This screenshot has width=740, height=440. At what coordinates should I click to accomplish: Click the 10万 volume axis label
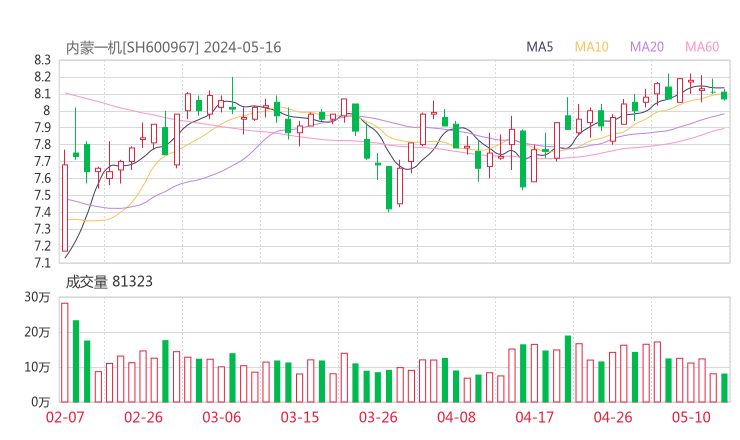(37, 367)
